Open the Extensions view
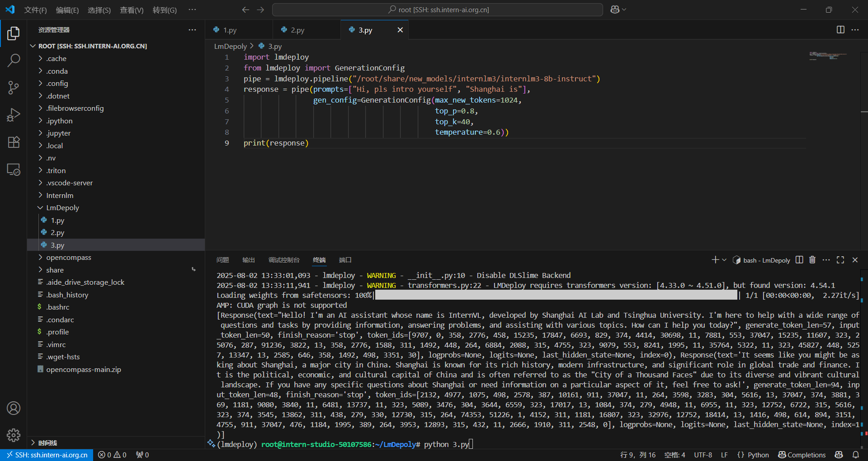Screen dimensions: 868x461 (x=14, y=142)
